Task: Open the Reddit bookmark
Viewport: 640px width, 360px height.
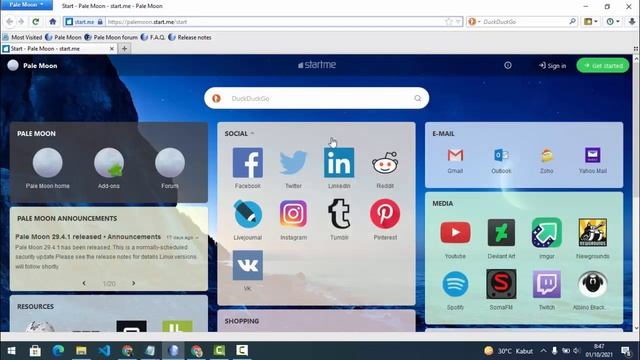Action: pyautogui.click(x=385, y=163)
